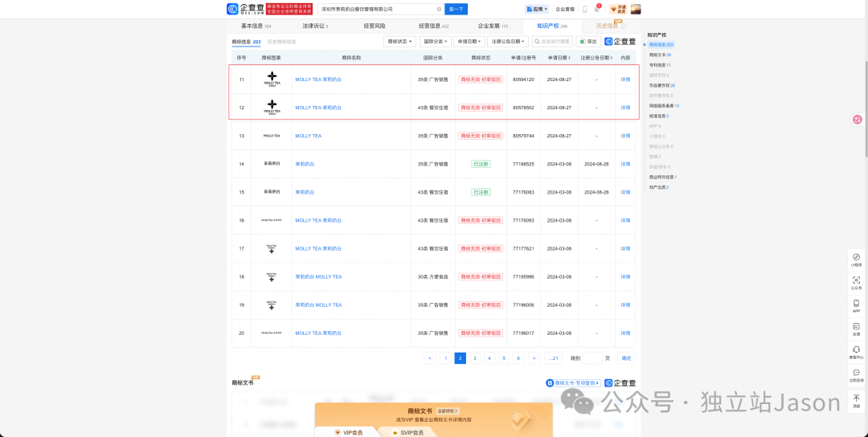Open the 反馈 feedback sidebar icon

(857, 329)
